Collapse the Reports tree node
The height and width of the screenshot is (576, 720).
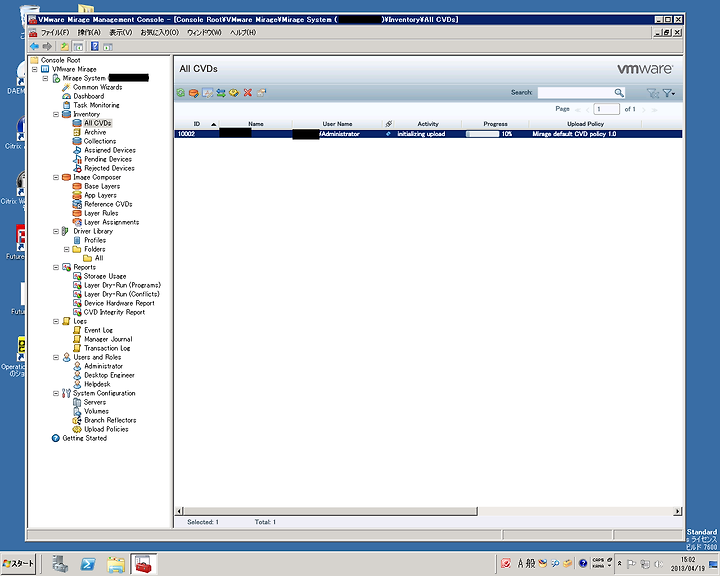pos(56,267)
